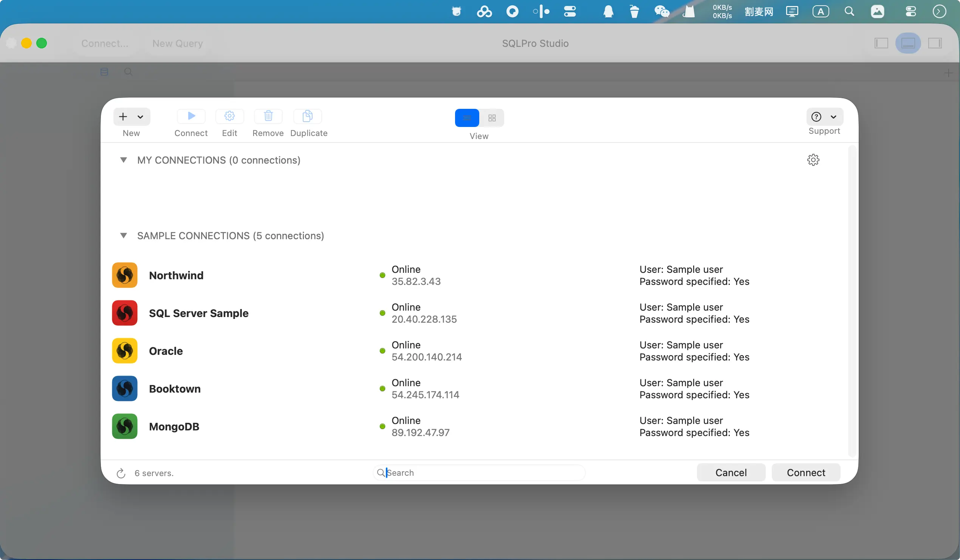Click the Connect play icon in toolbar
The width and height of the screenshot is (960, 560).
191,116
